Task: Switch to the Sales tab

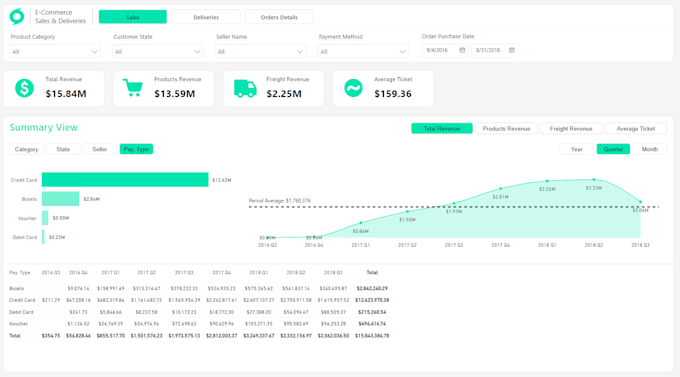Action: click(x=133, y=17)
